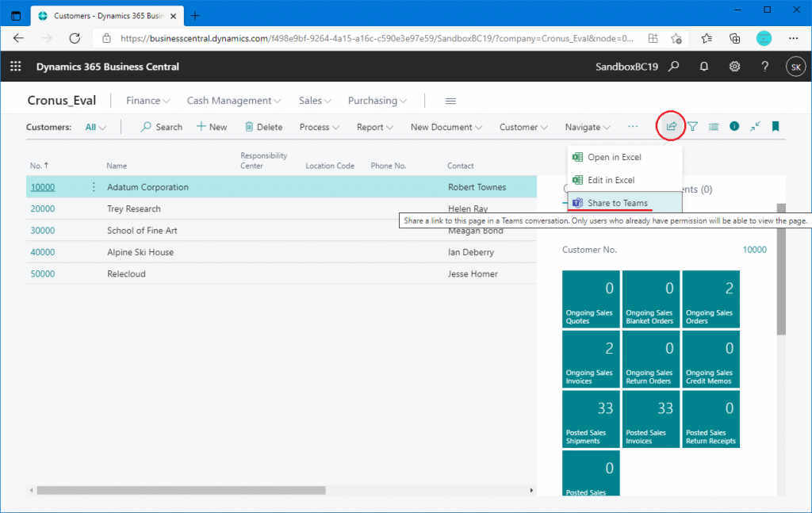Open Ongoing Sales Quotes tile
Viewport: 812px width, 513px height.
[591, 299]
